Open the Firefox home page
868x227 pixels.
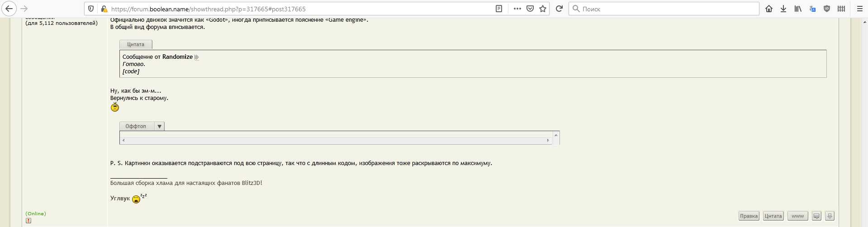pos(769,9)
